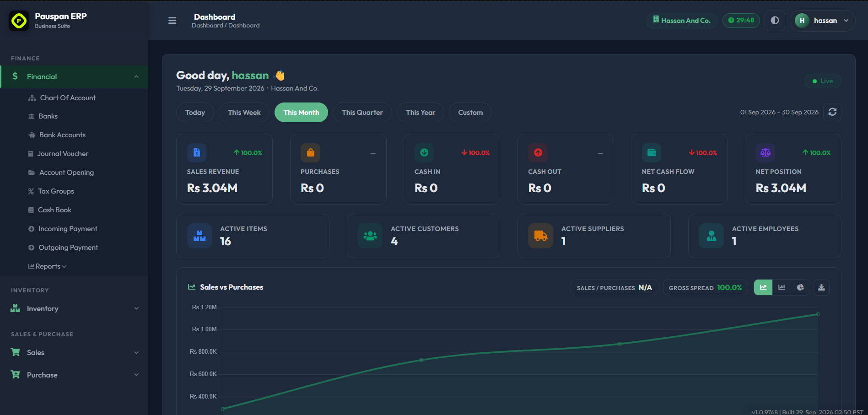868x415 pixels.
Task: Click the chart's middle data point near Rs 800K
Action: [421, 360]
